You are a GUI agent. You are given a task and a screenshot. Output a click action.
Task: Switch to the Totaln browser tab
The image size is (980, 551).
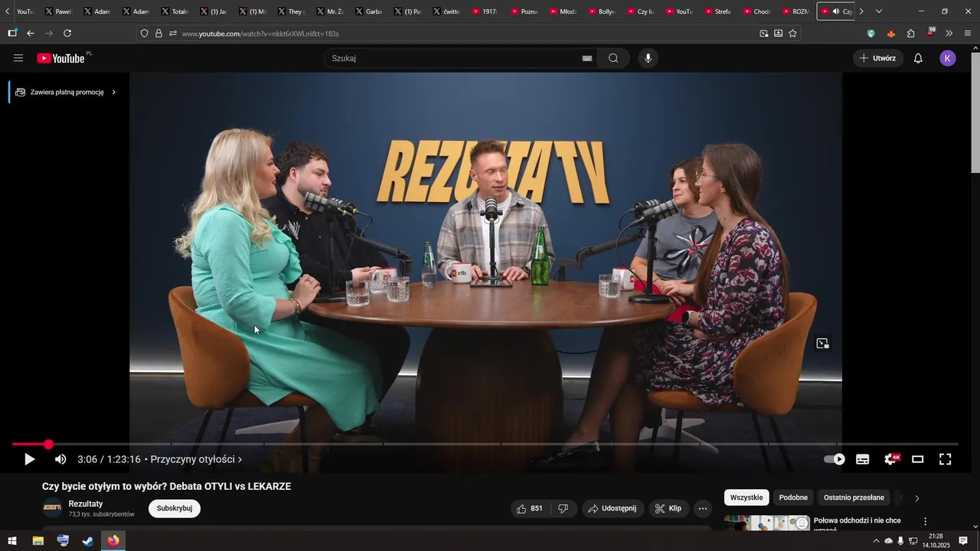(x=175, y=11)
